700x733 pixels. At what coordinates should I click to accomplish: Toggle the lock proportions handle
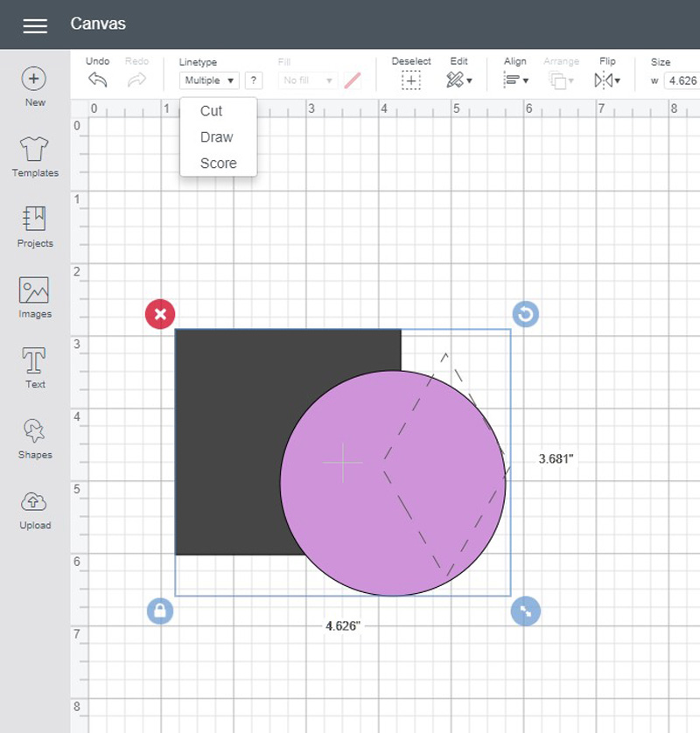click(x=160, y=611)
